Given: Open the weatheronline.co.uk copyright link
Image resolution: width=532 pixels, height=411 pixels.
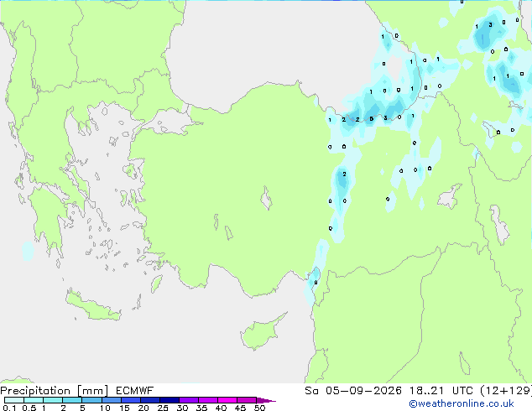Looking at the screenshot, I should point(462,403).
